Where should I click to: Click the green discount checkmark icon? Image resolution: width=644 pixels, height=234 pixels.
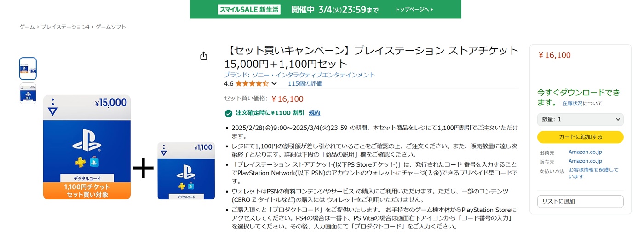click(228, 113)
